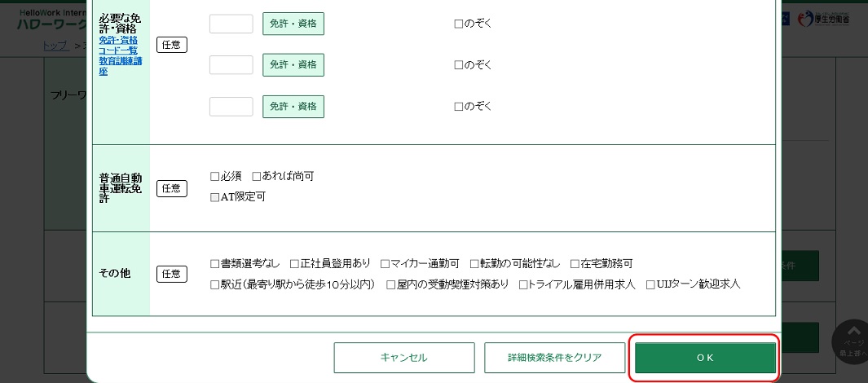Open 教育訓練講座 link

tap(120, 66)
